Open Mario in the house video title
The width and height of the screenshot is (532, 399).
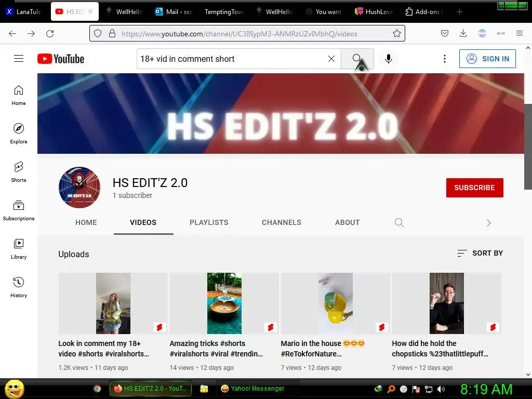pyautogui.click(x=322, y=349)
